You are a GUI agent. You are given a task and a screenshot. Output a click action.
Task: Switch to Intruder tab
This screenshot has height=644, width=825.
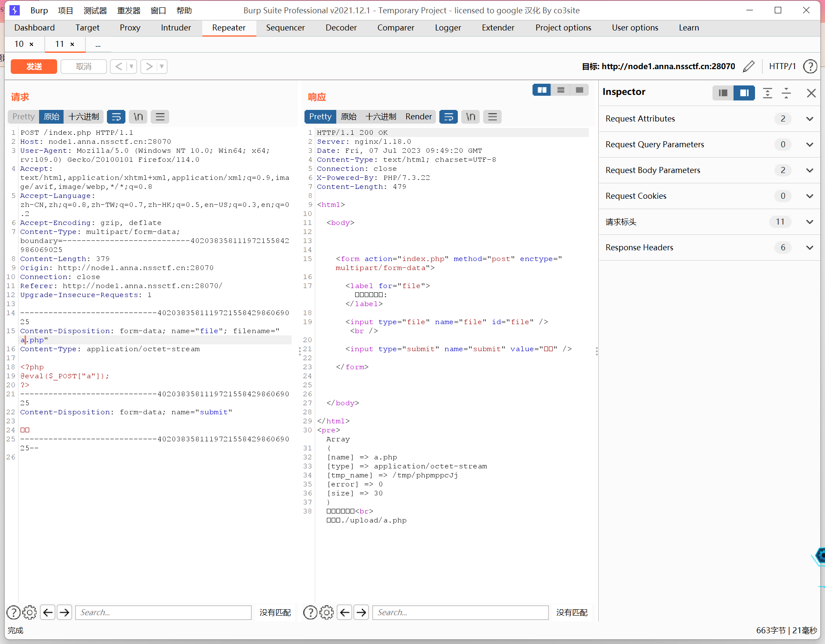click(x=176, y=28)
